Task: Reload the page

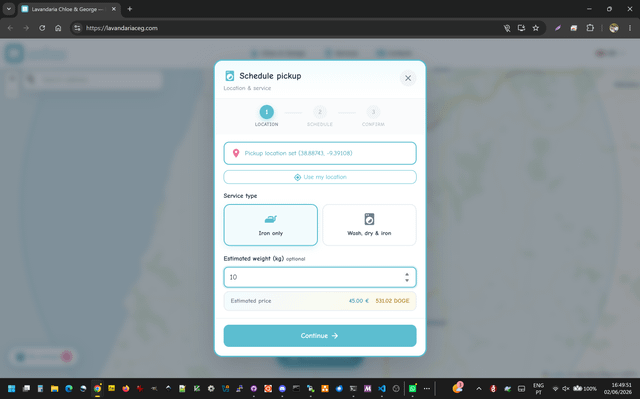Action: (42, 28)
